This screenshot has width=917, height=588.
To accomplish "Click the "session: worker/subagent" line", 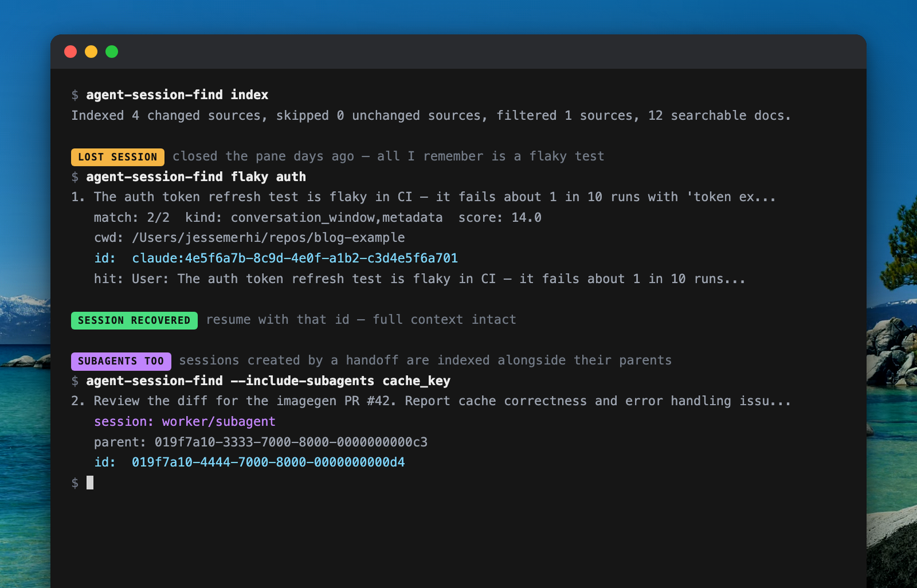I will point(185,422).
